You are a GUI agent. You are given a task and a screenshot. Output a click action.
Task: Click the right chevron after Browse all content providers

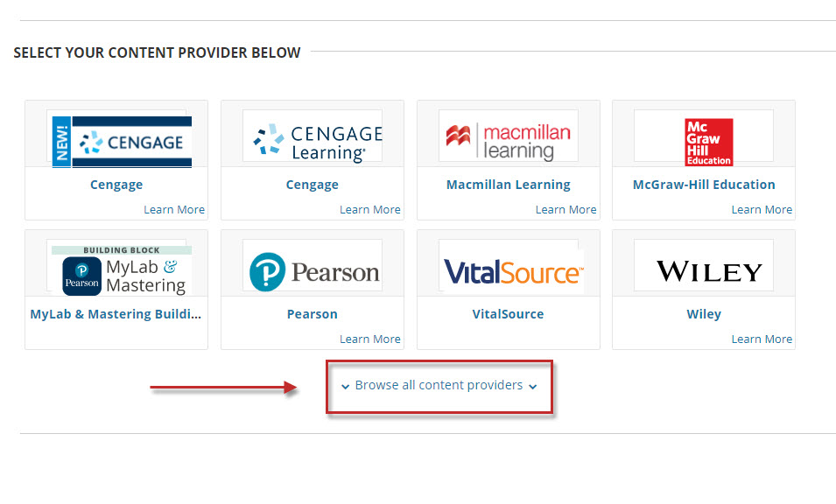(533, 386)
